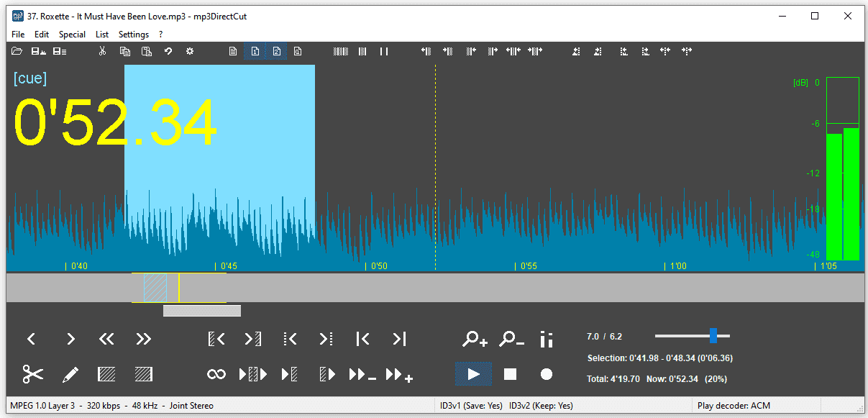
Task: Click the round Record button
Action: click(547, 374)
